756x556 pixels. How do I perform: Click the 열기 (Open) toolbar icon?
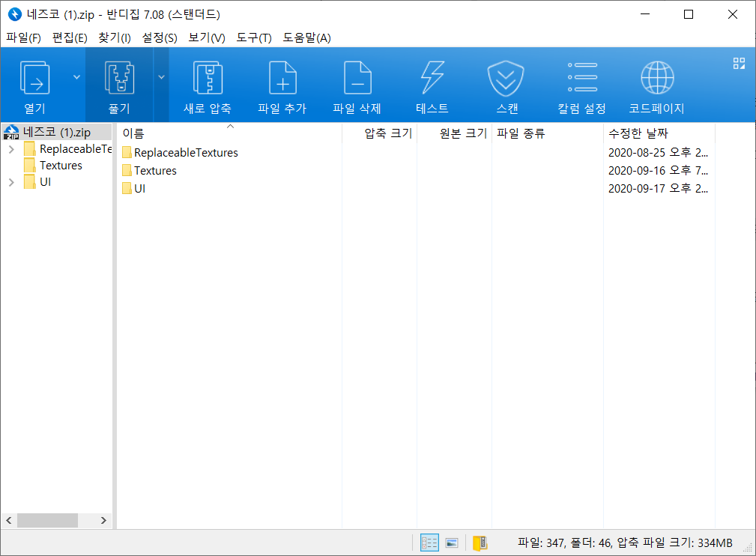pyautogui.click(x=34, y=78)
